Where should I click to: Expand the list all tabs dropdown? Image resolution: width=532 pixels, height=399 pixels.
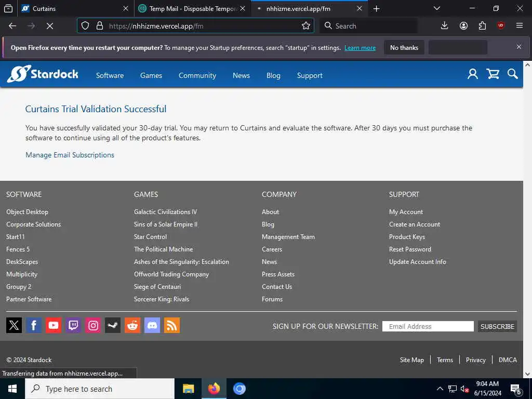click(x=436, y=8)
